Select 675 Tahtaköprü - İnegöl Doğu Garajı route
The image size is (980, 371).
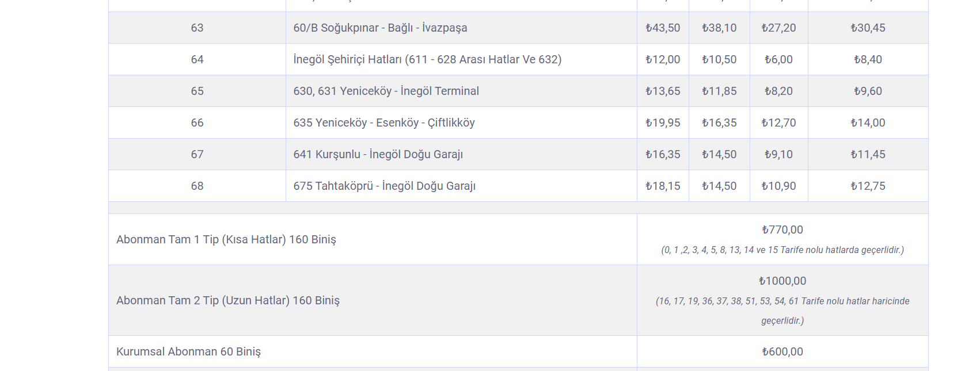384,186
